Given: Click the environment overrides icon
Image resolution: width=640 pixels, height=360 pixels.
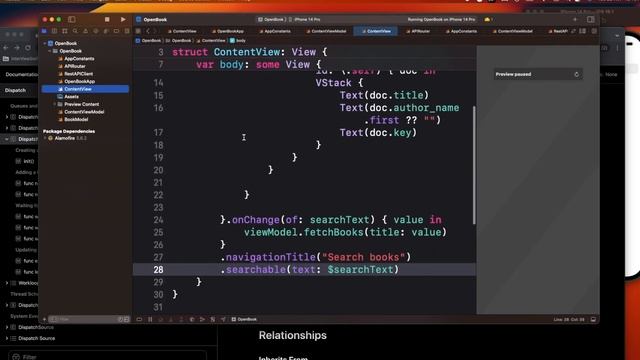Looking at the screenshot, I should (213, 319).
